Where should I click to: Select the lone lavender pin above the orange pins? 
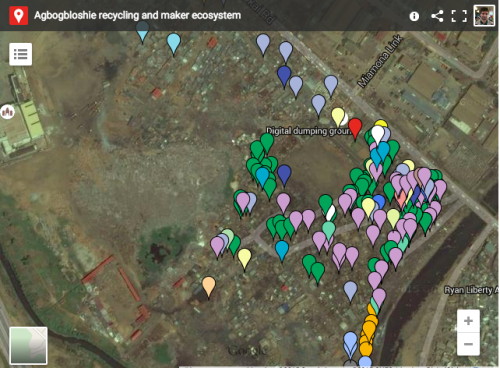point(350,291)
